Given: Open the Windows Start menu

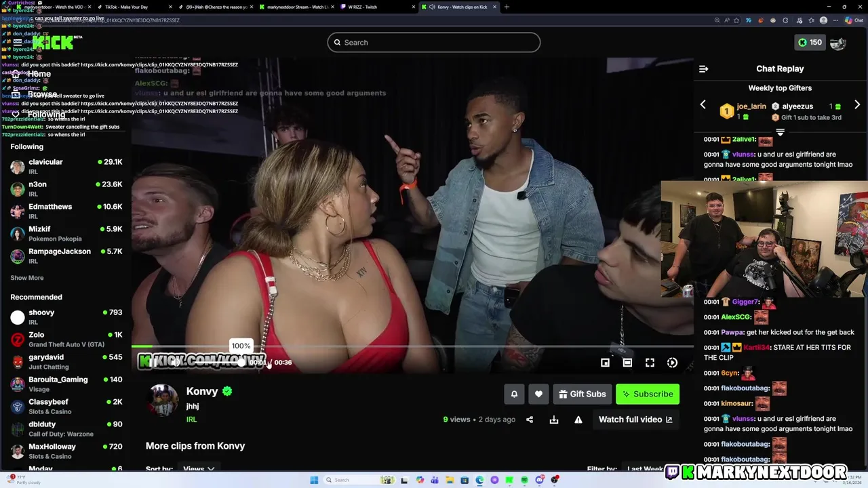Looking at the screenshot, I should pos(314,480).
